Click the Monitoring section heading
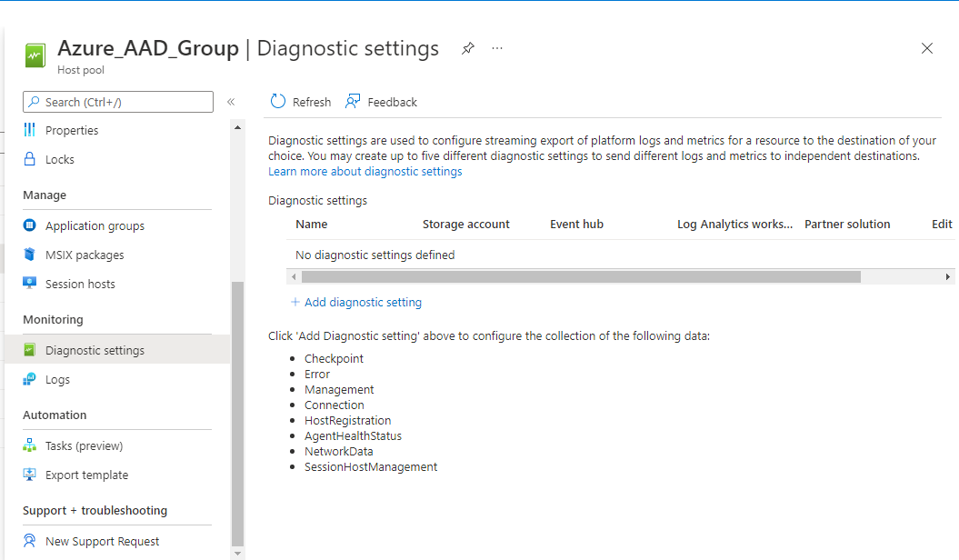This screenshot has height=560, width=959. [53, 320]
